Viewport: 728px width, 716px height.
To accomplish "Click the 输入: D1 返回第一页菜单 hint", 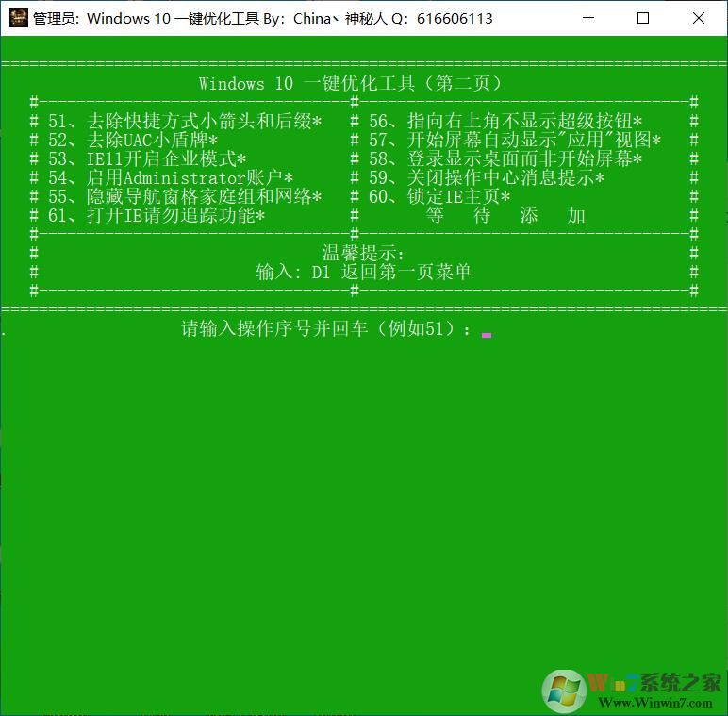I will pyautogui.click(x=364, y=272).
